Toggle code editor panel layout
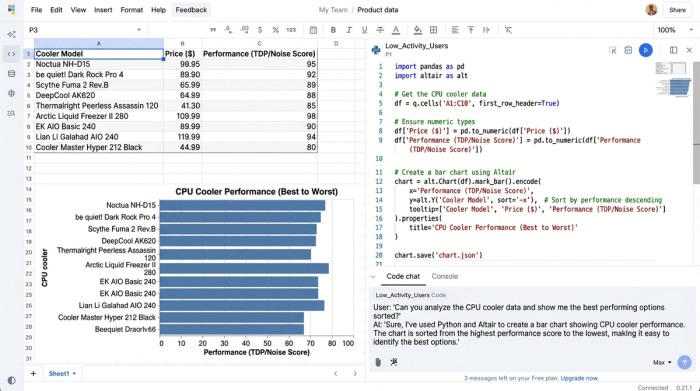Screen dimensions: 700x391 pos(673,50)
